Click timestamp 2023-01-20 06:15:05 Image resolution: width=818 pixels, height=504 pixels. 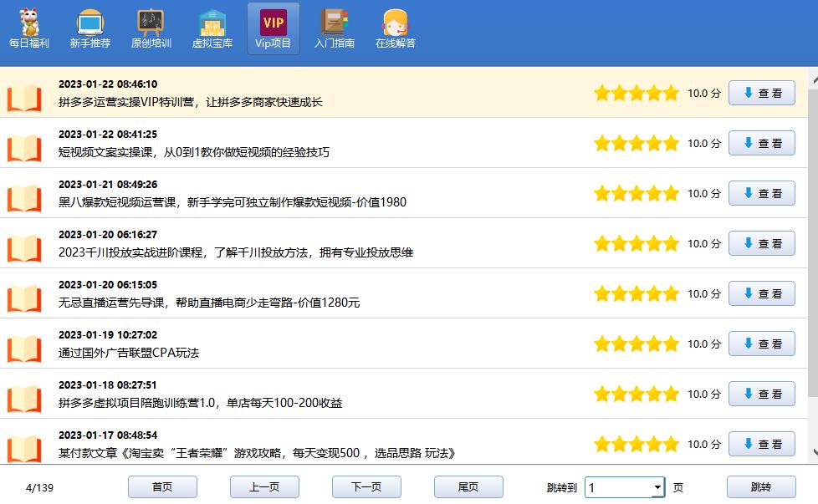coord(108,284)
